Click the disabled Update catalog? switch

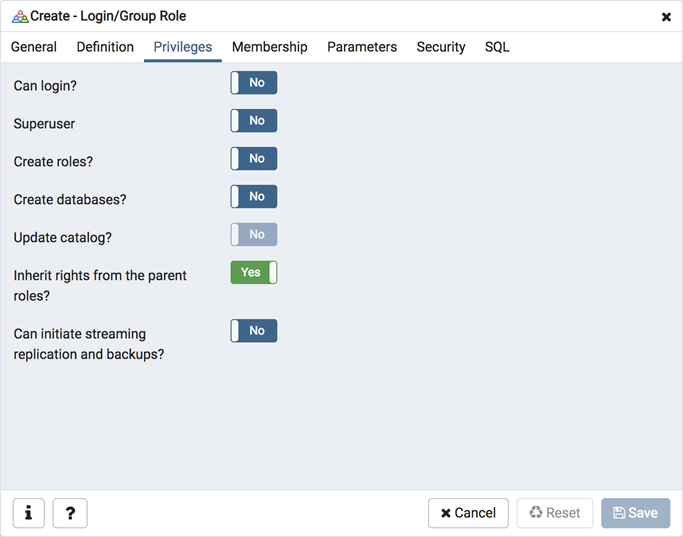(x=254, y=234)
